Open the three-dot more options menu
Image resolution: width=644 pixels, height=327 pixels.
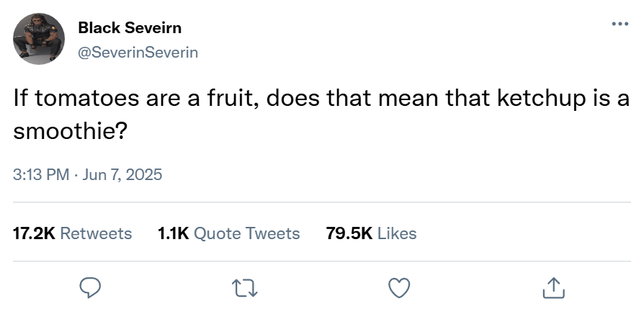click(x=619, y=24)
